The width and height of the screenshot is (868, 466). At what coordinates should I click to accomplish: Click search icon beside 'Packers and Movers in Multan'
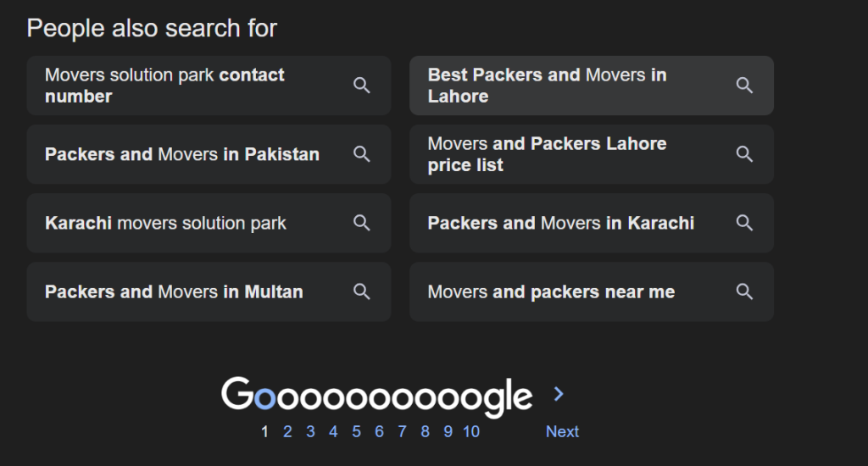(x=362, y=291)
